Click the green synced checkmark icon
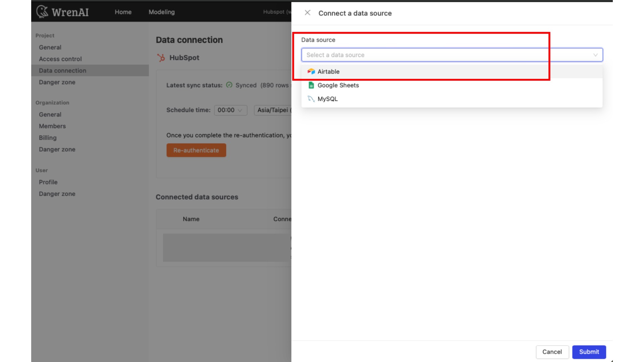644x362 pixels. [x=229, y=85]
